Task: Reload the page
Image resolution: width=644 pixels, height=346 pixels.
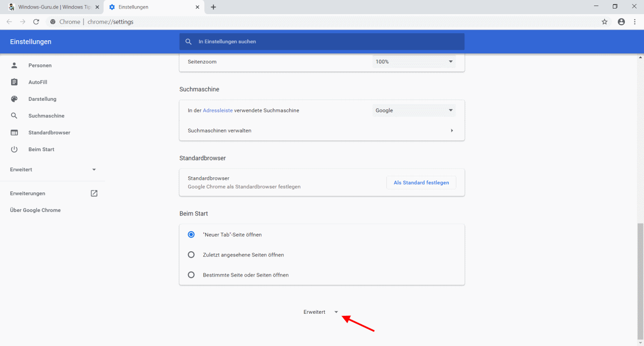Action: click(36, 22)
